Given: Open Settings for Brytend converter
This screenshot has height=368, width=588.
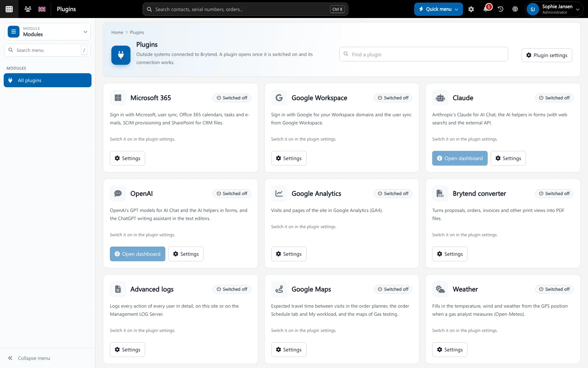Looking at the screenshot, I should [x=450, y=254].
